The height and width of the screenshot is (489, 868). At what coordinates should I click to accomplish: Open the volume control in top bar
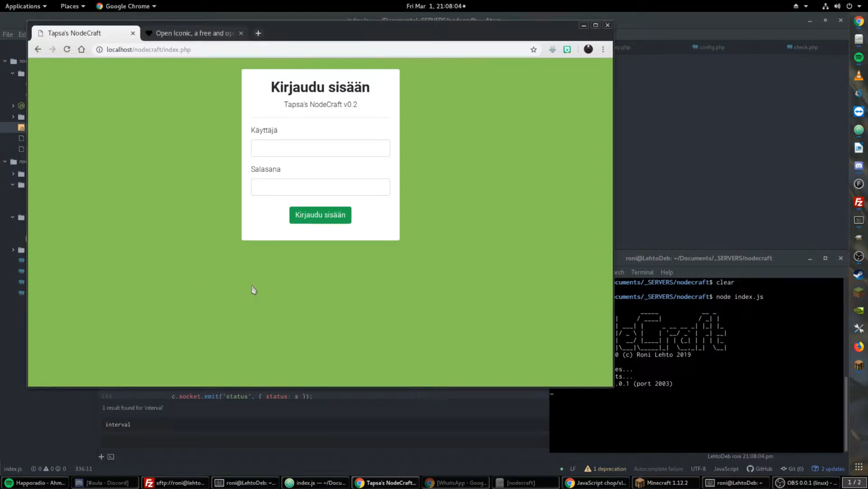pos(837,6)
